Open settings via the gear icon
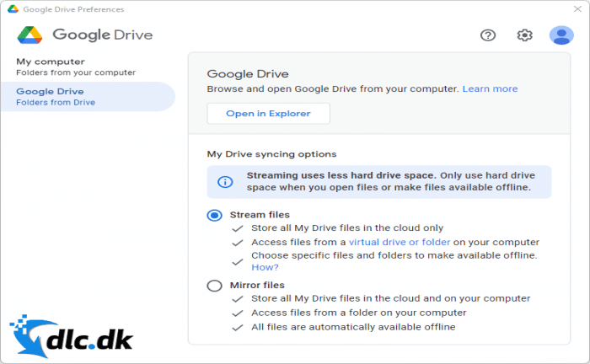590x364 pixels. 524,35
